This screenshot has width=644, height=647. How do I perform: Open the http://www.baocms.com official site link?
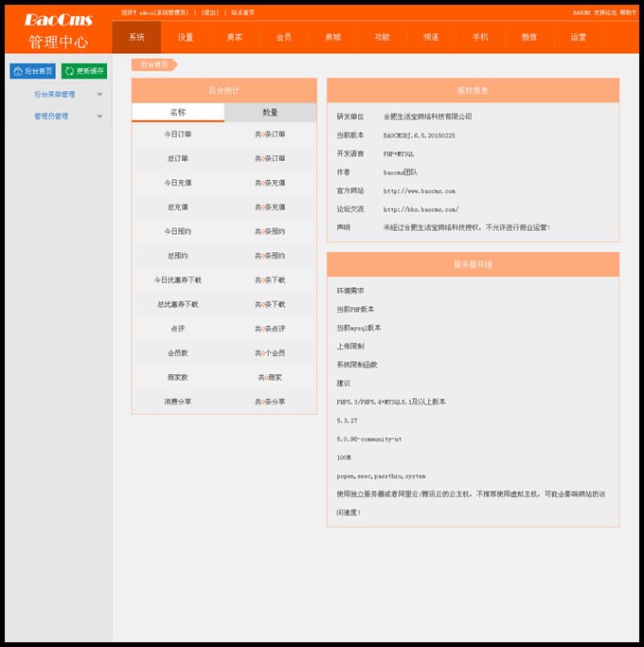[420, 191]
